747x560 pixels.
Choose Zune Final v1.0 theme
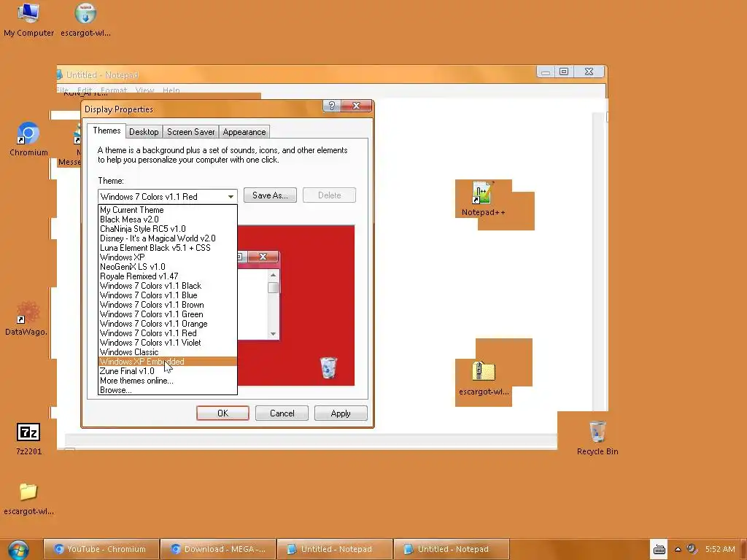(168, 371)
